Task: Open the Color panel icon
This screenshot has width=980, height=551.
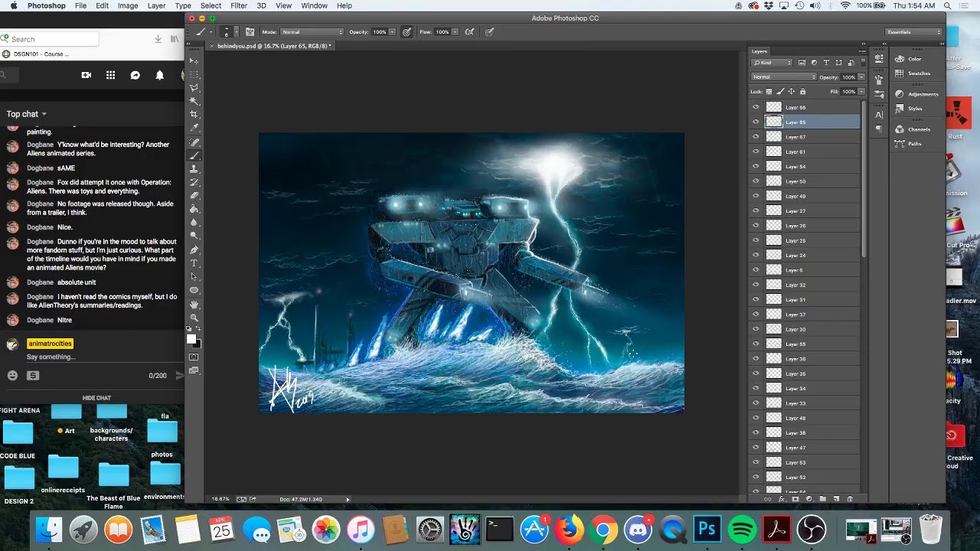Action: point(899,59)
